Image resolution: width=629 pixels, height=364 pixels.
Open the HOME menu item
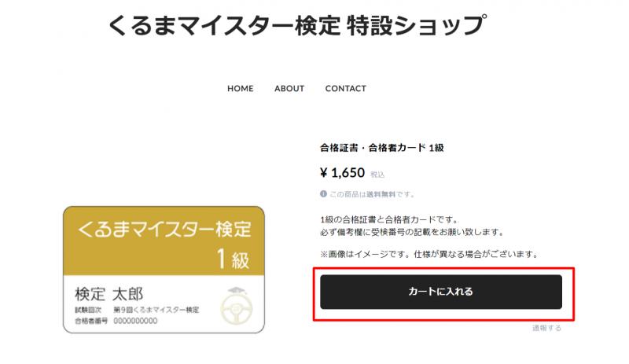click(241, 88)
